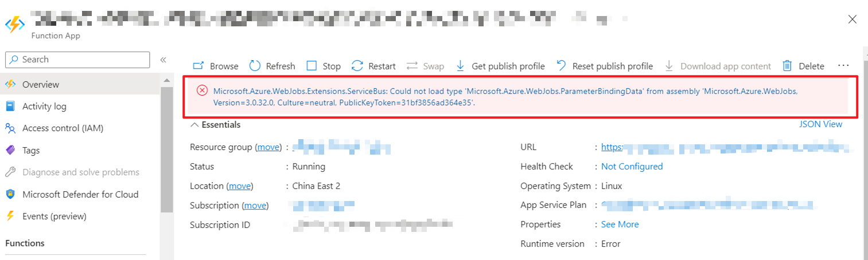Viewport: 868px width, 260px height.
Task: Reset the publish profile
Action: pos(605,66)
